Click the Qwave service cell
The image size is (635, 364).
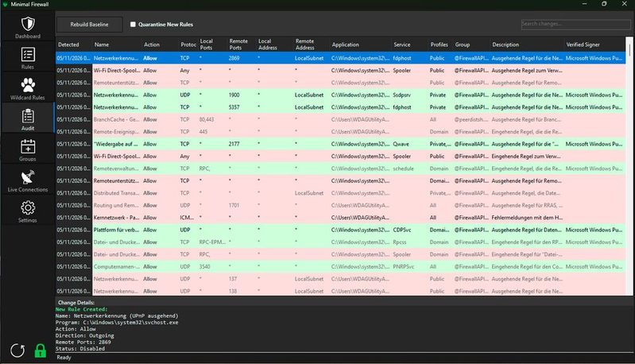pyautogui.click(x=401, y=144)
